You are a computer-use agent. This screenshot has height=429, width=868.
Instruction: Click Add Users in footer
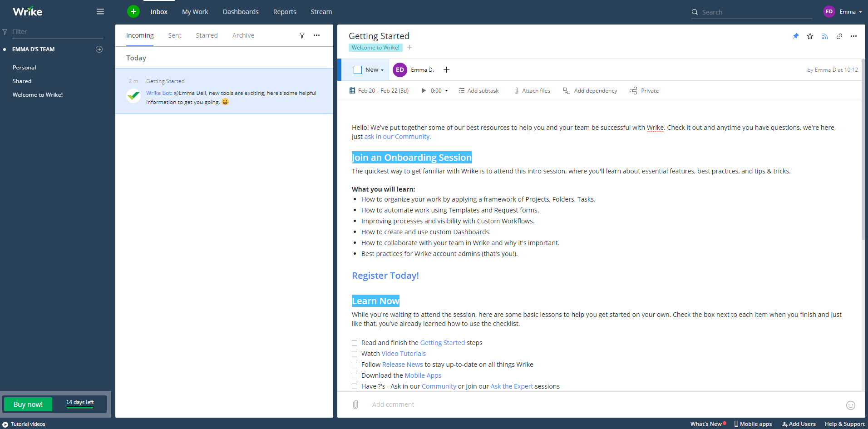pyautogui.click(x=799, y=424)
